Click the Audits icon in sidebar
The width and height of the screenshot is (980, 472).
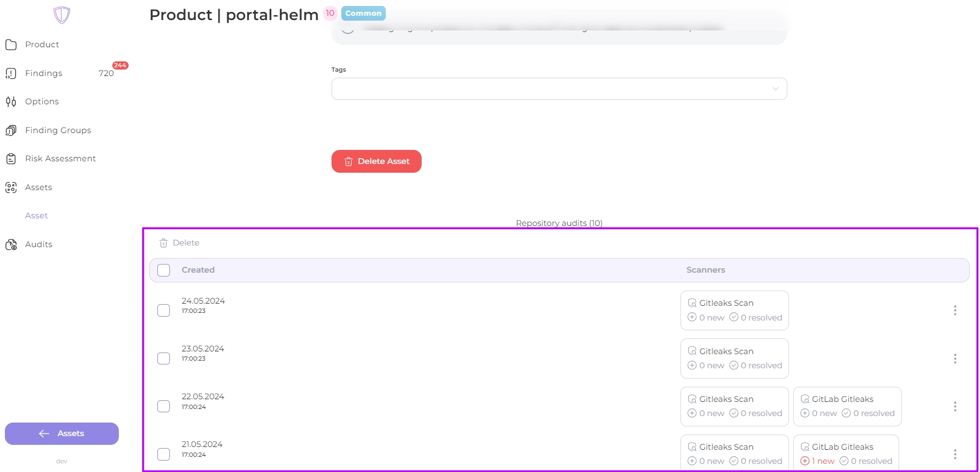point(11,244)
